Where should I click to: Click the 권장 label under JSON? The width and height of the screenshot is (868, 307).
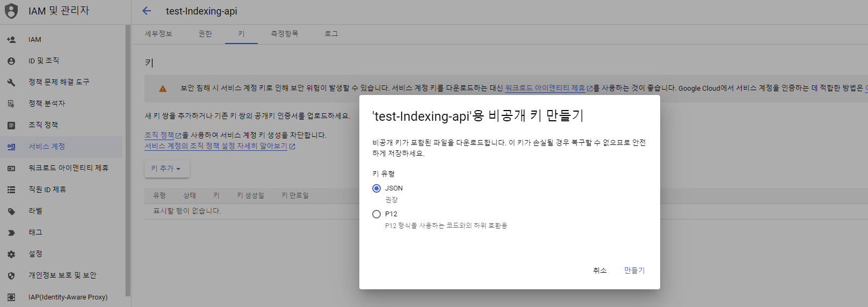click(392, 200)
